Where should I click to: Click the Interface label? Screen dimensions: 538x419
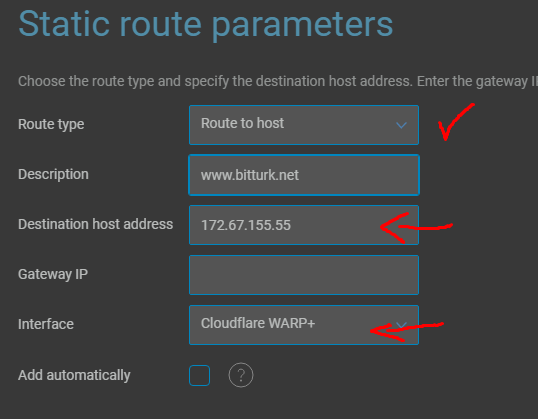coord(46,324)
